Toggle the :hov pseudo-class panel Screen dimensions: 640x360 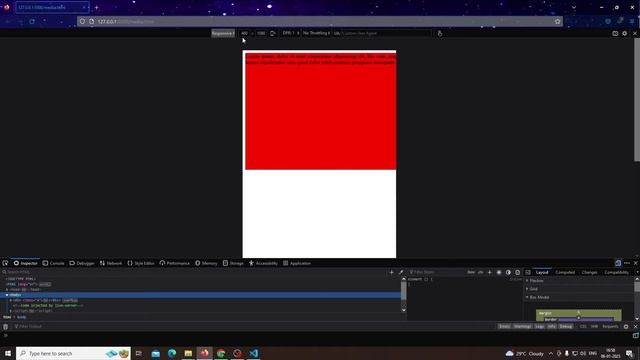click(471, 272)
